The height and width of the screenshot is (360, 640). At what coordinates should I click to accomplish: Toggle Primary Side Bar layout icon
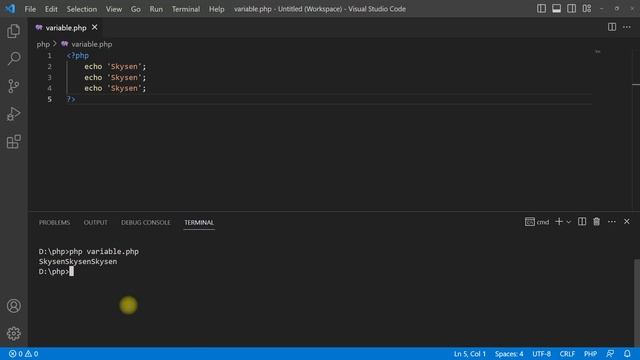tap(541, 9)
